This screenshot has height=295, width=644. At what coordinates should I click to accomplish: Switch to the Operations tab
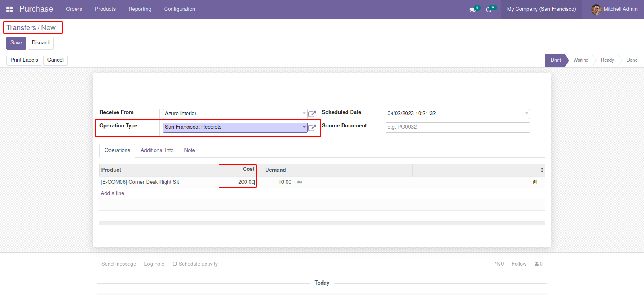[117, 150]
